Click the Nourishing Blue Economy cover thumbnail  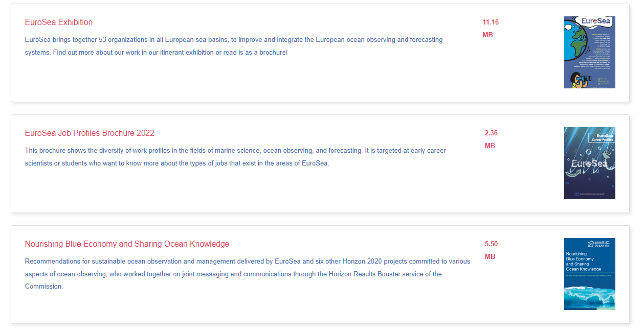click(589, 274)
